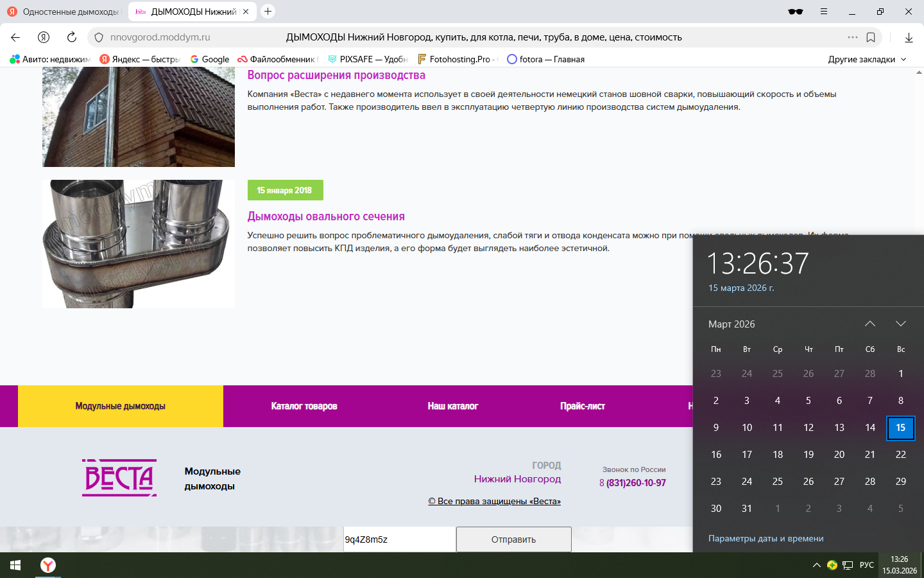Image resolution: width=924 pixels, height=578 pixels.
Task: Open the three-dot menu in address bar
Action: pos(852,37)
